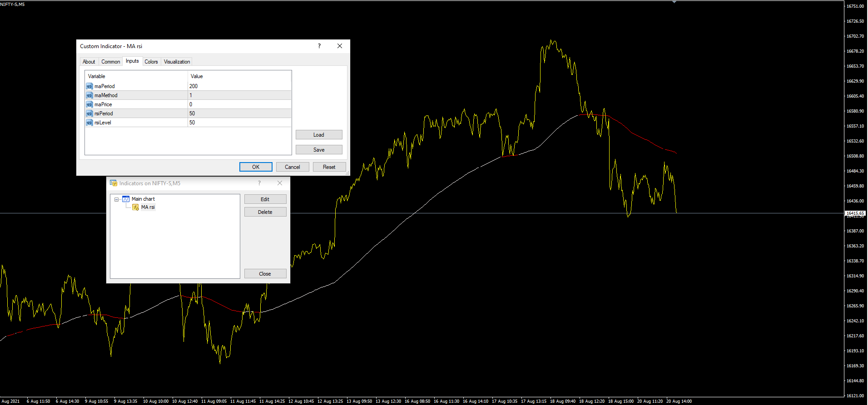Click the 13 Aug 09:50 time label
This screenshot has width=868, height=405.
tap(359, 401)
